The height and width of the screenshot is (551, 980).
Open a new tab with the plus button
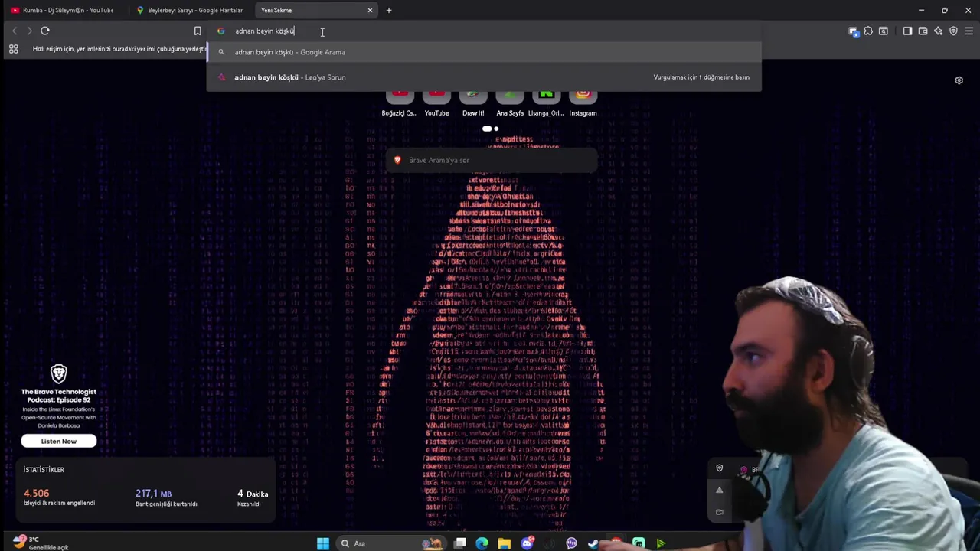pyautogui.click(x=389, y=10)
